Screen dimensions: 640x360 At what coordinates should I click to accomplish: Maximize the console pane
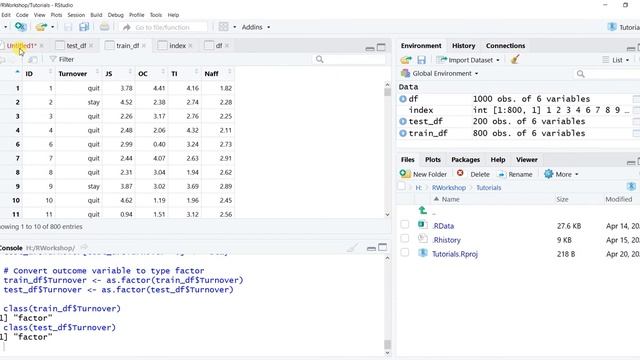point(382,247)
